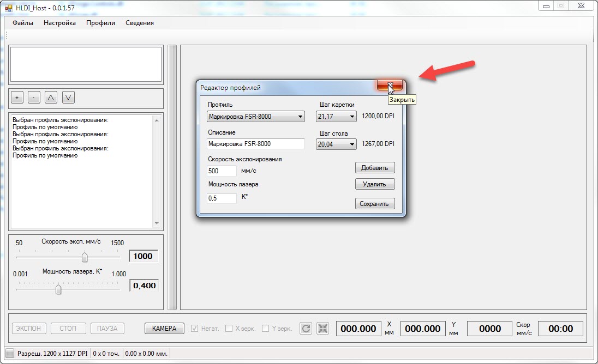This screenshot has width=598, height=364.
Task: Click the Сохранить button
Action: (374, 204)
